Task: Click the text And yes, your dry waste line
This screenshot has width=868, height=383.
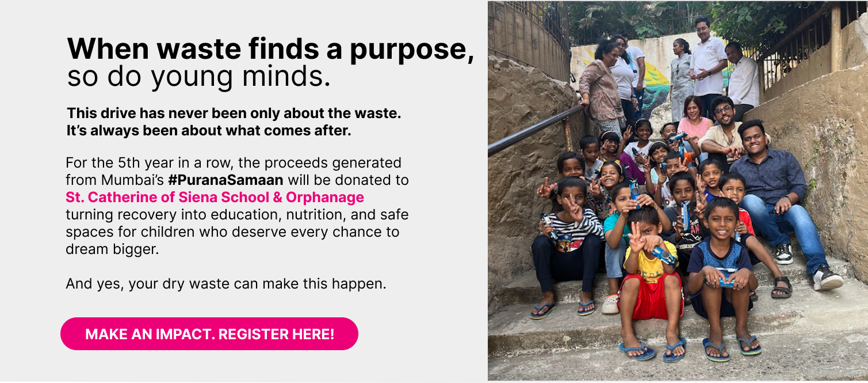Action: point(226,283)
